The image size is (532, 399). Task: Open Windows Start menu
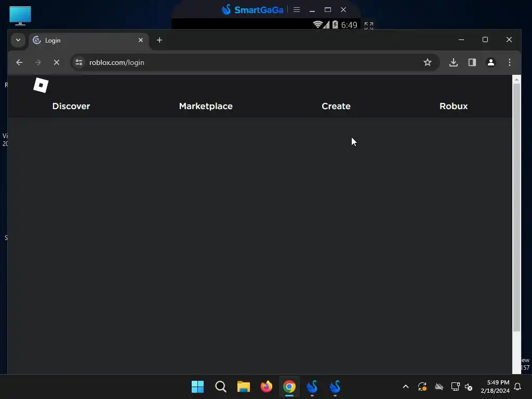(x=197, y=387)
